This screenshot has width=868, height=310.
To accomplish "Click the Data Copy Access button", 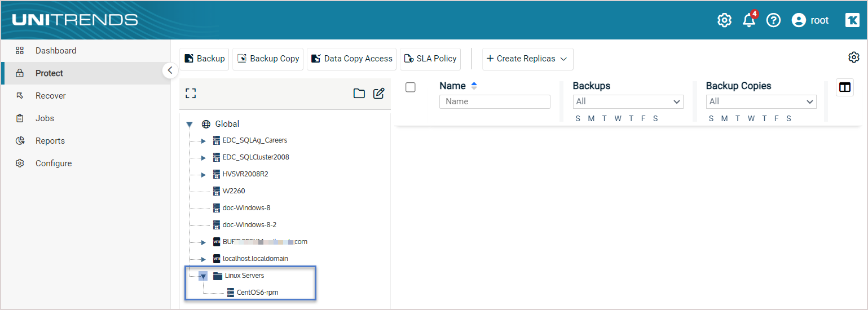I will 351,59.
